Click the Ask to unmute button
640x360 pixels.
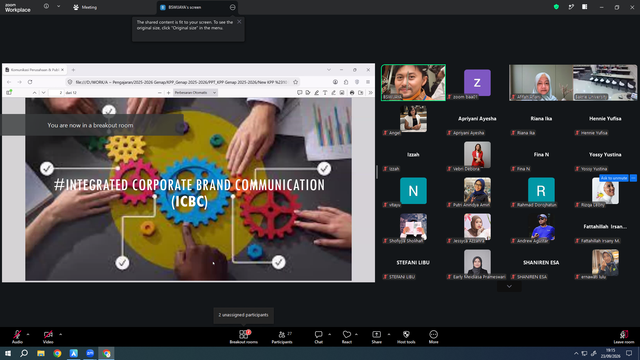(614, 178)
